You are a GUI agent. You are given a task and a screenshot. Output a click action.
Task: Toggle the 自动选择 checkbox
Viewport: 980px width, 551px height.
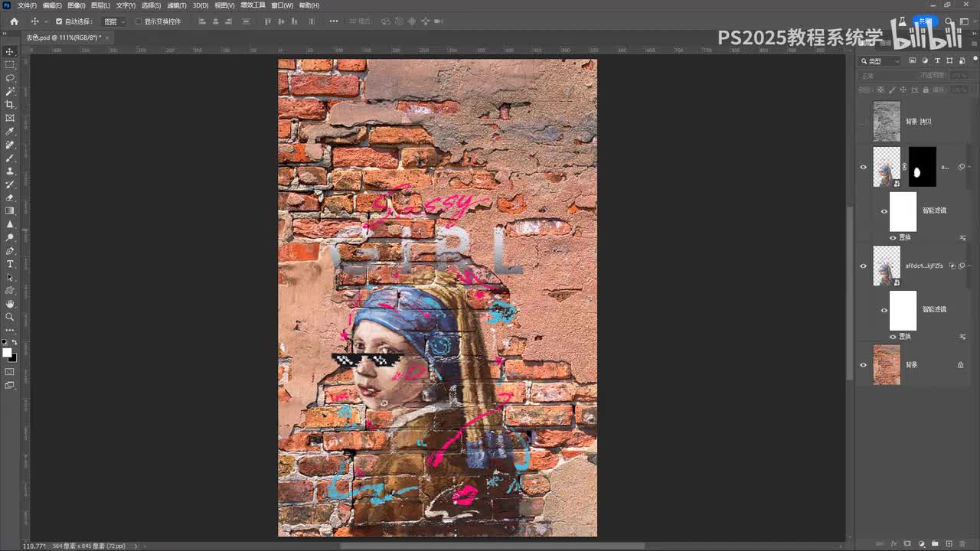click(x=59, y=21)
